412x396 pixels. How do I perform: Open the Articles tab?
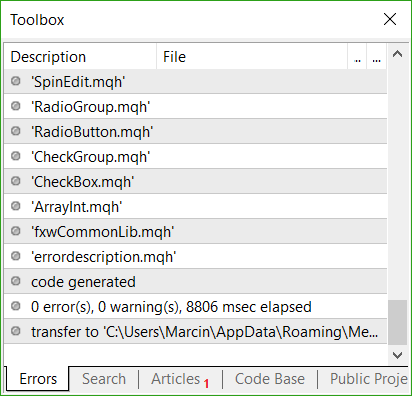click(x=180, y=379)
